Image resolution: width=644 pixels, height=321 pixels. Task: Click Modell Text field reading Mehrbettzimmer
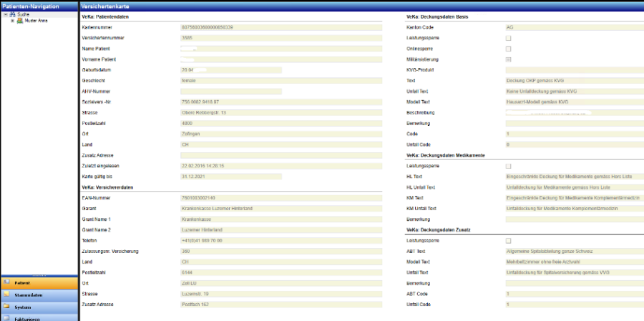575,262
